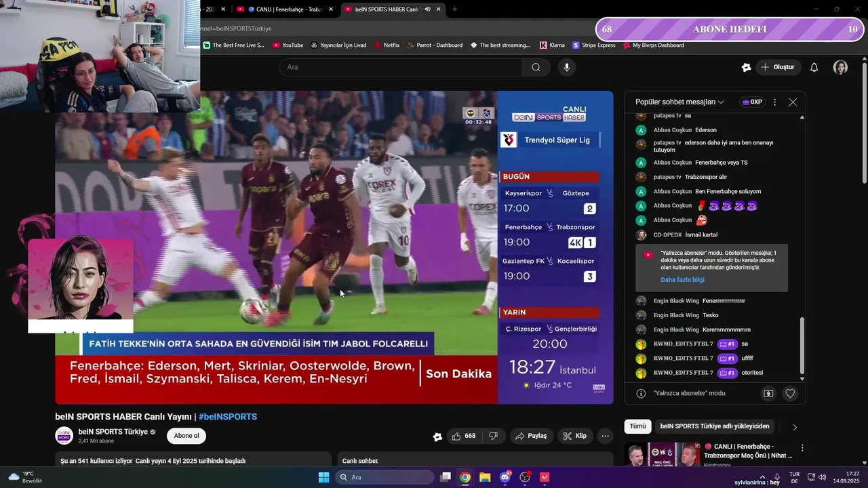Like the video with thumbs-up 668

[464, 436]
